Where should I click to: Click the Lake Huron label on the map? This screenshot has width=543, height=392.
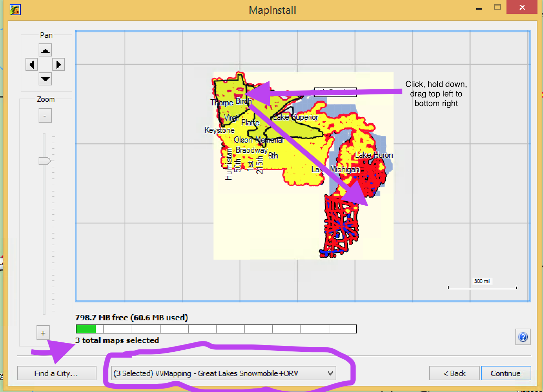click(374, 155)
